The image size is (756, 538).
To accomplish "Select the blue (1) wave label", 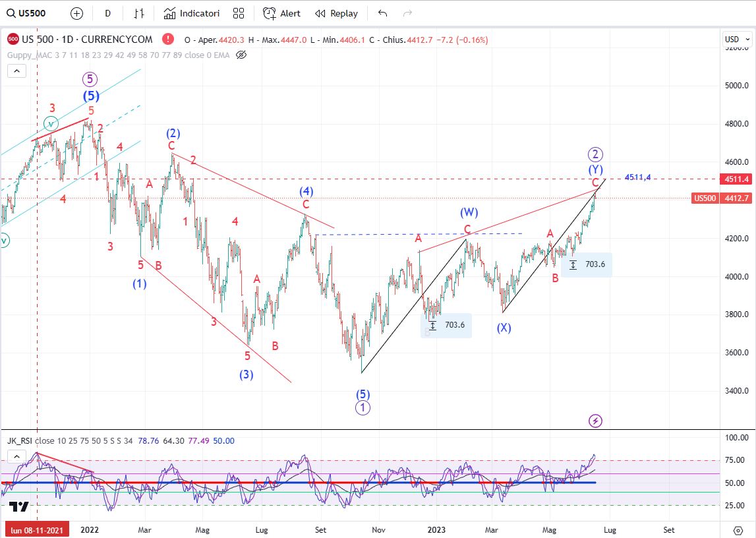I will 139,284.
